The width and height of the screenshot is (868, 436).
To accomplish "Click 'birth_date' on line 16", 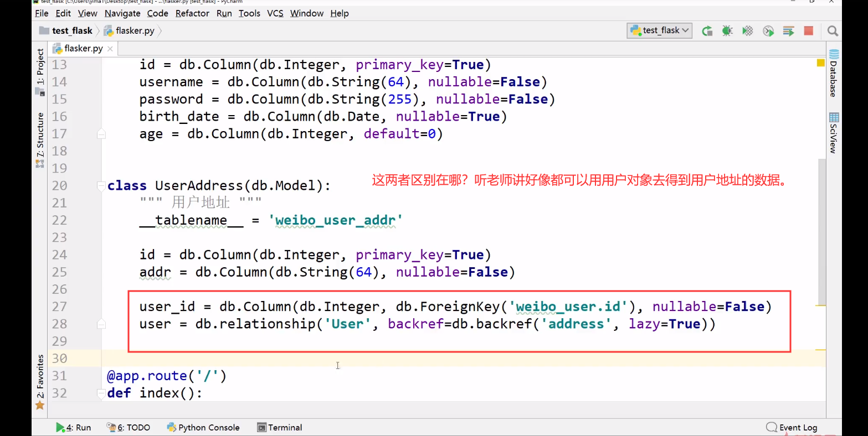I will tap(179, 117).
